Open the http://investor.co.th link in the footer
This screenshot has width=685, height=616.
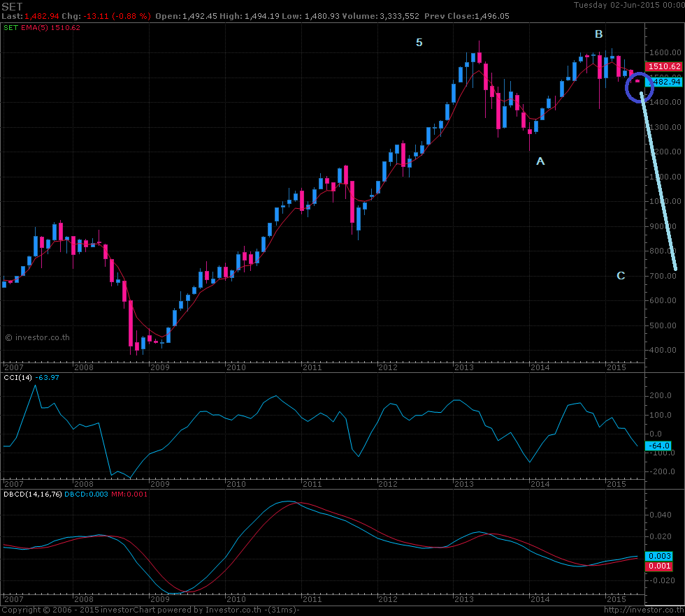644,610
